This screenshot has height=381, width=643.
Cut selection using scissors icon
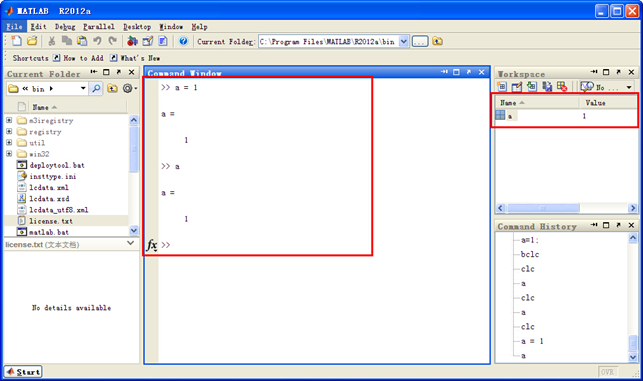52,41
